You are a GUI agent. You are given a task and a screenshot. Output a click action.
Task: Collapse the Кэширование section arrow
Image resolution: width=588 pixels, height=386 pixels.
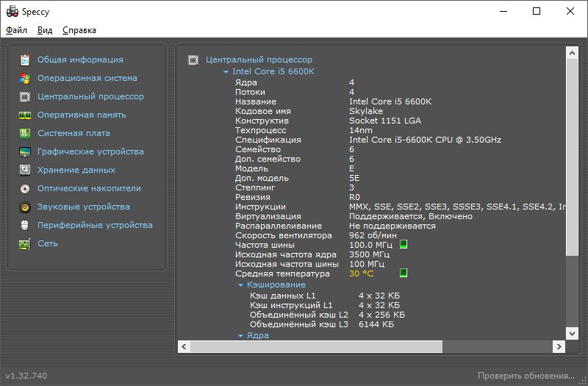[x=241, y=285]
